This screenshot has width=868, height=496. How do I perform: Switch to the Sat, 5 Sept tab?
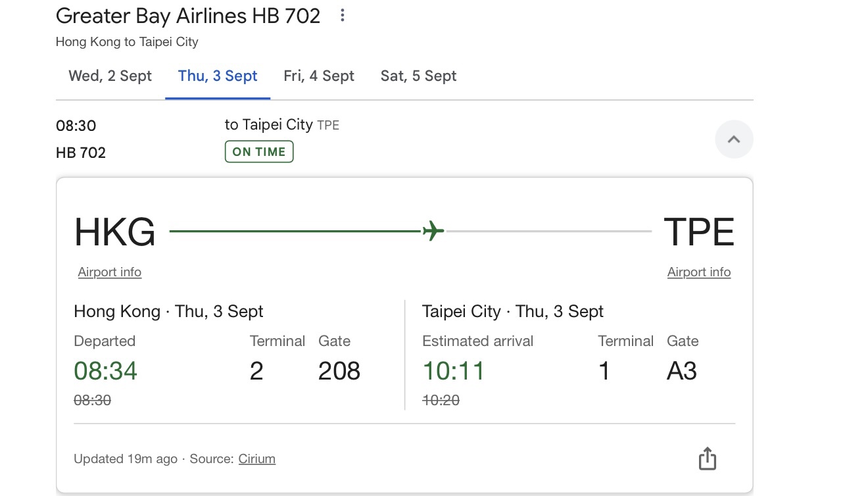pyautogui.click(x=418, y=76)
